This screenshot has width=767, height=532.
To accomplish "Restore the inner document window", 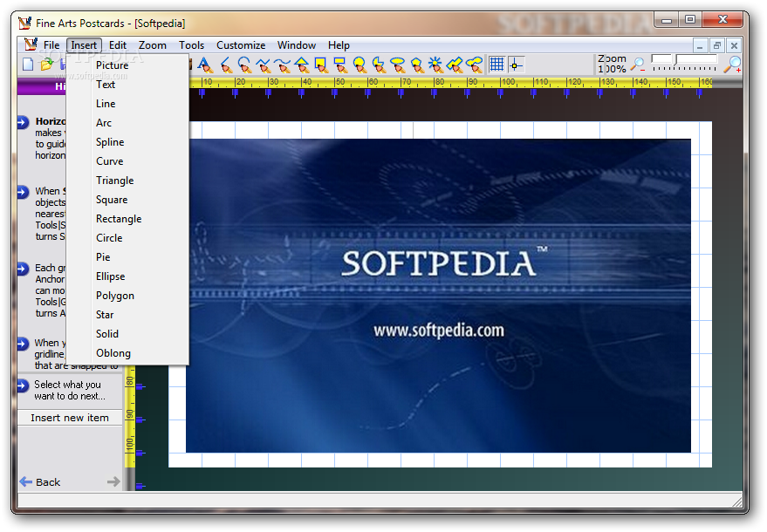I will pyautogui.click(x=716, y=45).
